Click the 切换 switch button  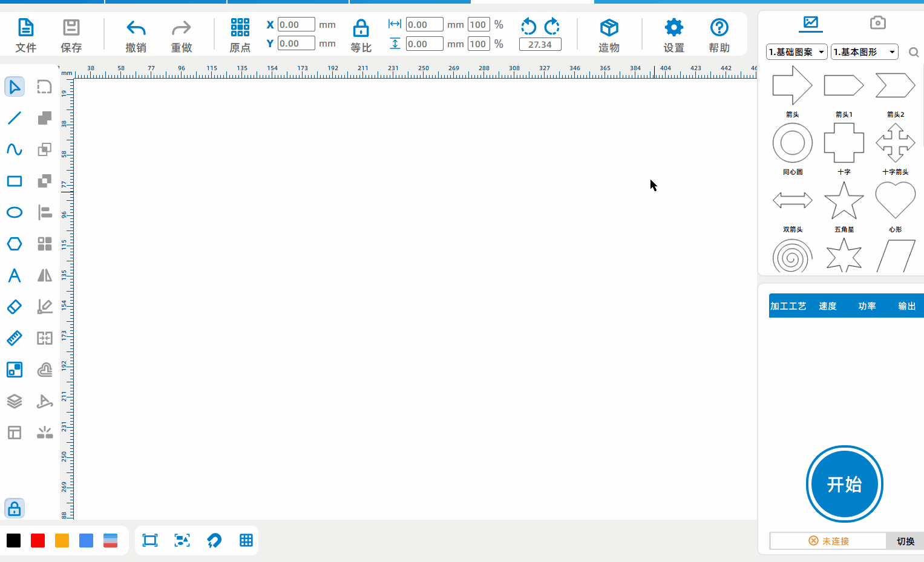coord(905,541)
